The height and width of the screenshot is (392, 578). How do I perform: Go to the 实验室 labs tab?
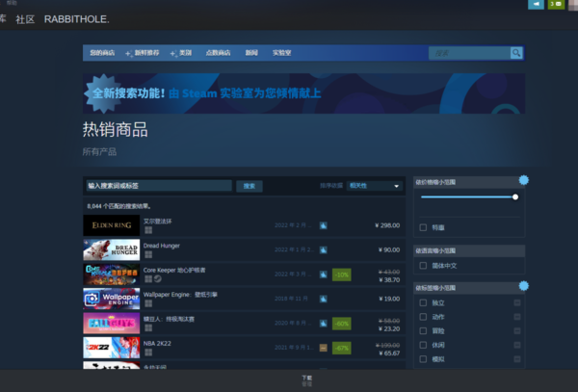(x=282, y=53)
